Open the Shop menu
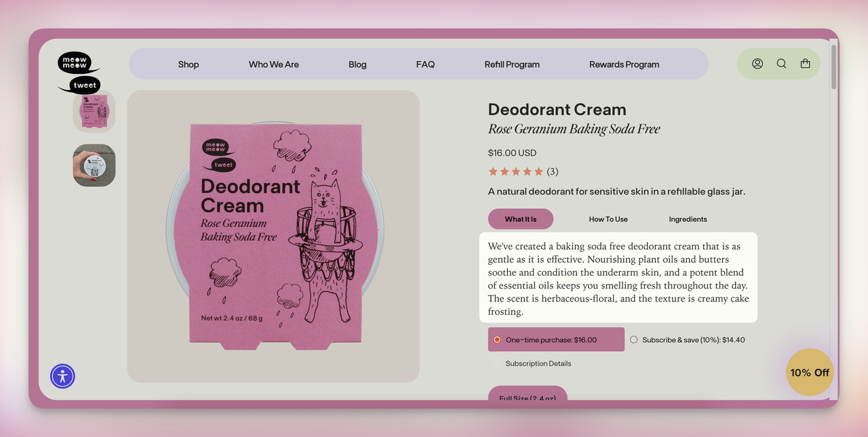 click(x=189, y=64)
